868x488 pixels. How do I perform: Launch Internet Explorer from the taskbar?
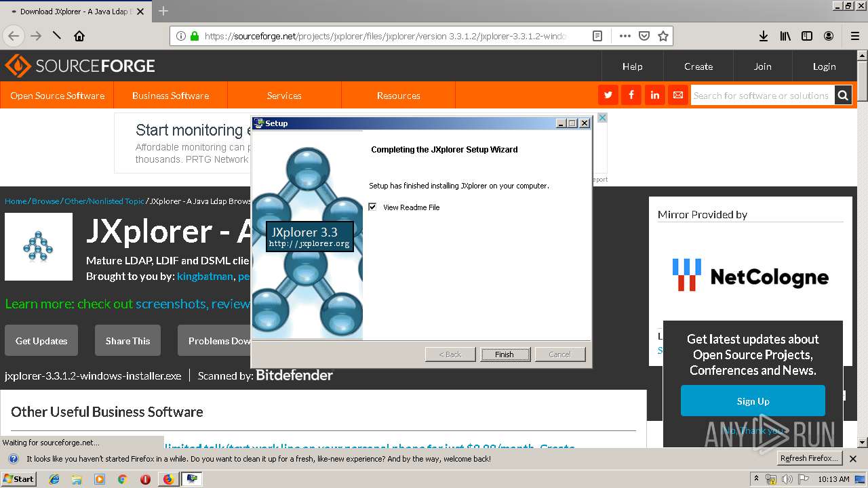point(54,479)
